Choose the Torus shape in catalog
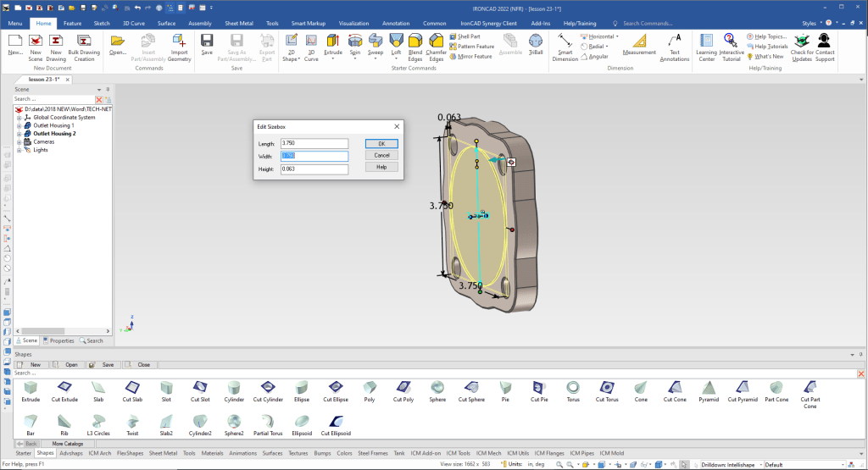The width and height of the screenshot is (868, 470). click(573, 390)
